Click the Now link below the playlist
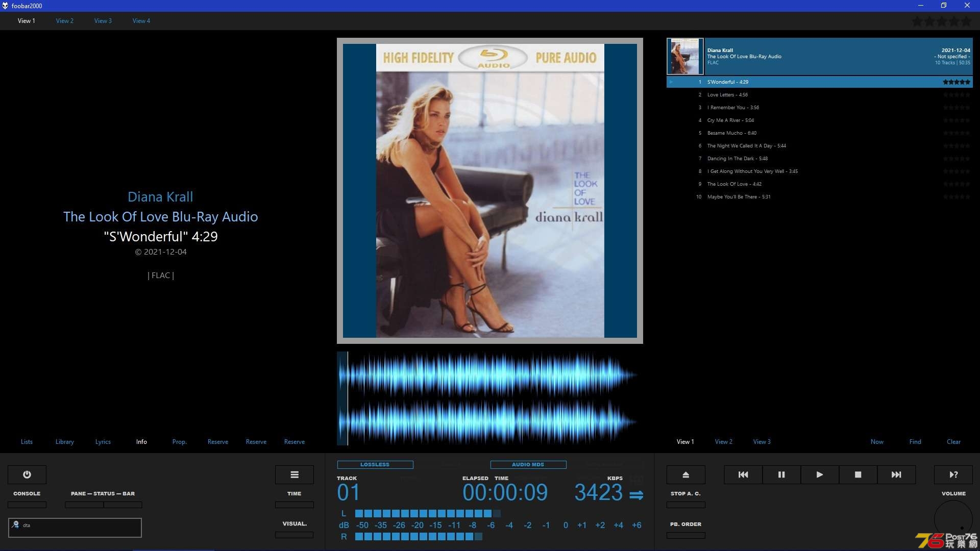Viewport: 980px width, 551px height. coord(877,442)
